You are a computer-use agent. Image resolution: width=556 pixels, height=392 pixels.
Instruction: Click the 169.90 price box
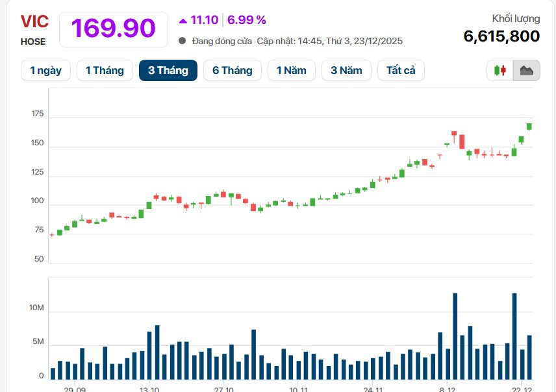point(113,29)
